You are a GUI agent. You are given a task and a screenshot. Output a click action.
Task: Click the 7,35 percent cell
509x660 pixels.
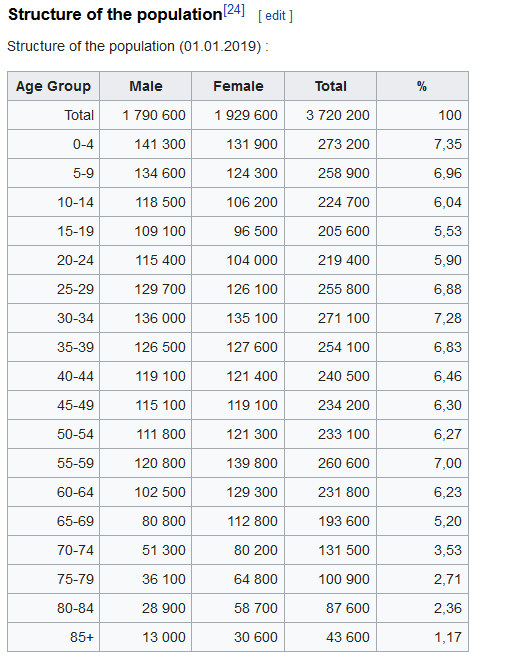422,144
